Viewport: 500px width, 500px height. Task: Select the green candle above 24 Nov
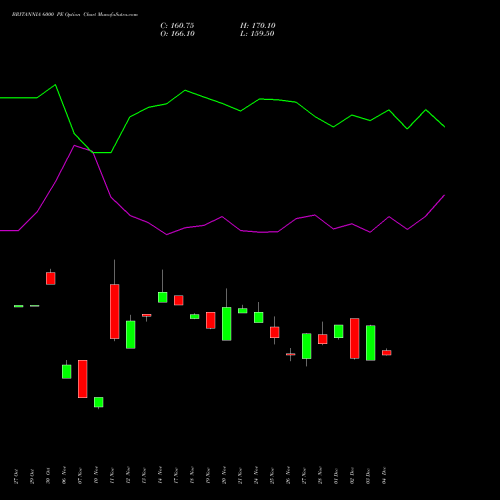259,317
